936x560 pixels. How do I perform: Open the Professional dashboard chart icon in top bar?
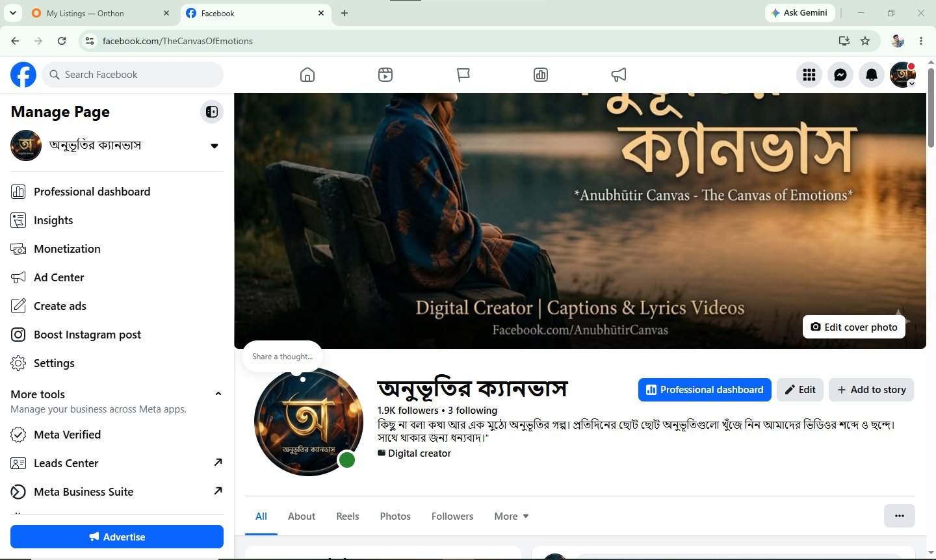(x=541, y=75)
